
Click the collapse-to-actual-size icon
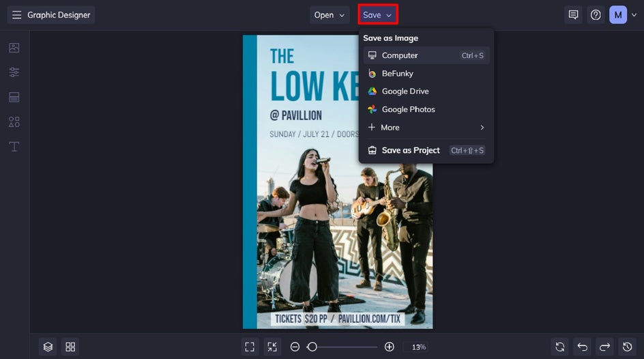[x=272, y=347]
